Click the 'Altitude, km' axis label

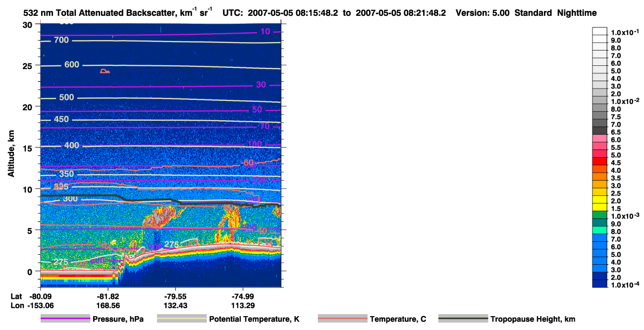coord(11,154)
